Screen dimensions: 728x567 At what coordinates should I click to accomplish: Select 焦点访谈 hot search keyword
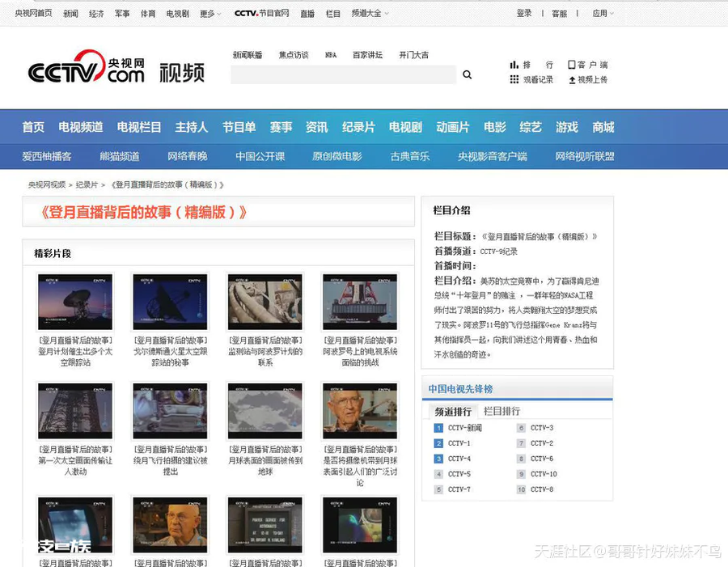(x=294, y=55)
